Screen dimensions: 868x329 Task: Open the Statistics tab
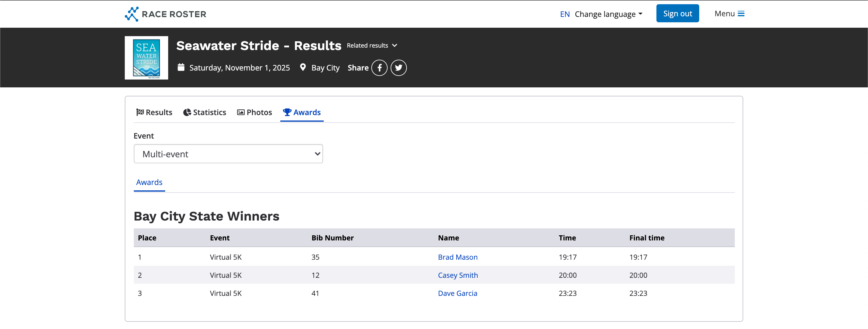(x=205, y=112)
